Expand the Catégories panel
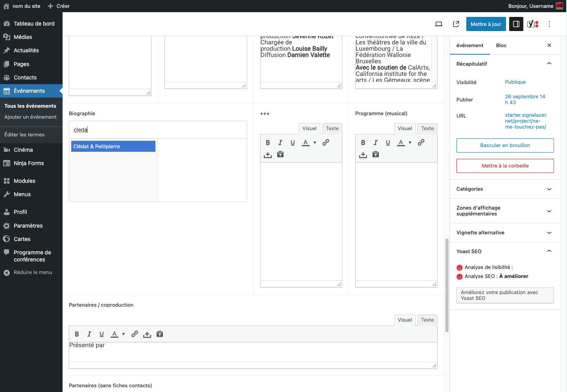Viewport: 567px width, 392px height. (x=505, y=189)
